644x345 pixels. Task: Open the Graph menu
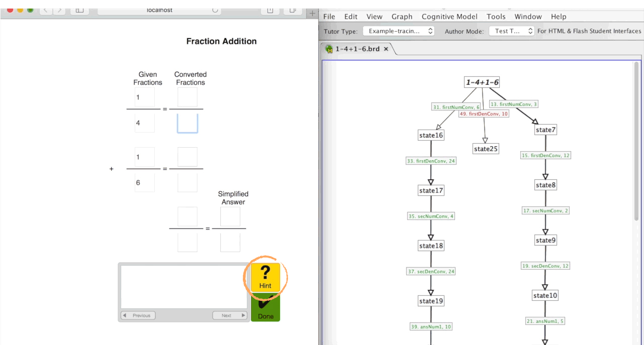click(x=402, y=17)
